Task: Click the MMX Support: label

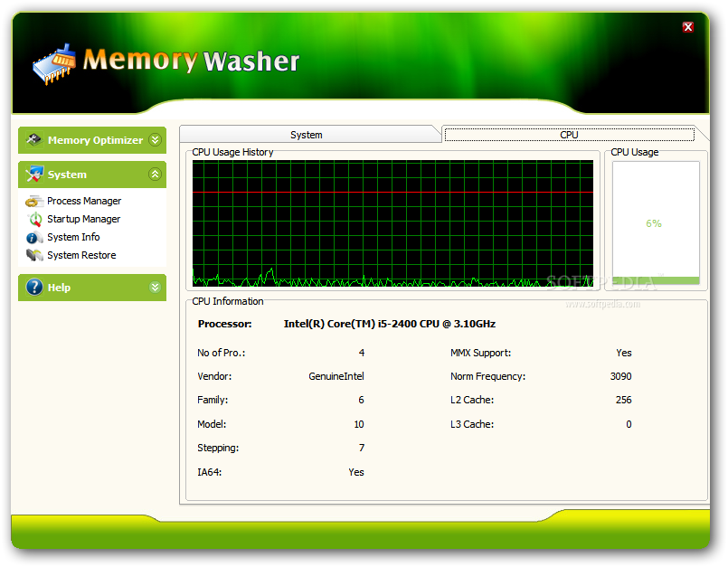Action: tap(480, 353)
